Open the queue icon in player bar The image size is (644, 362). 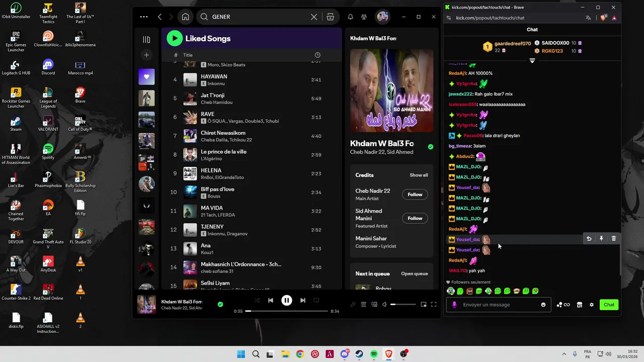(363, 304)
